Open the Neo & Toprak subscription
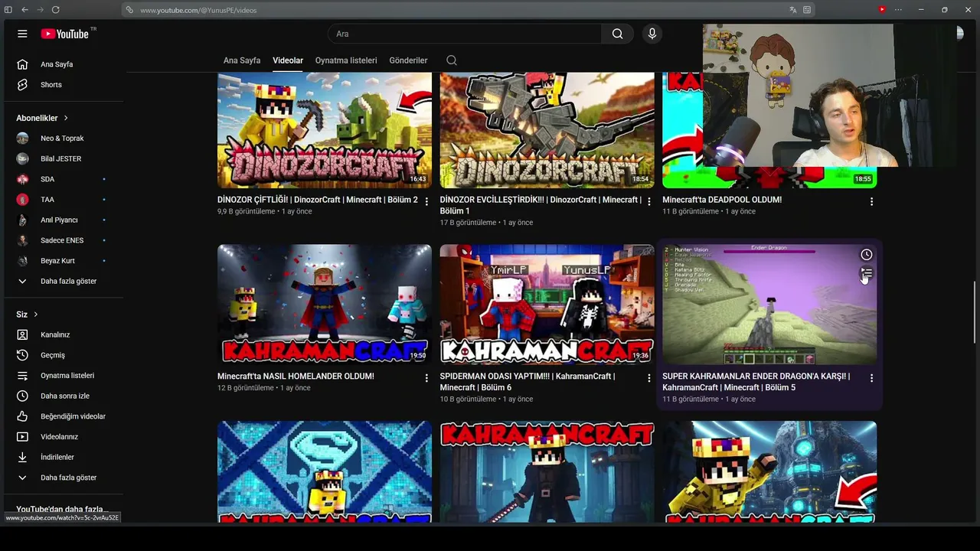The width and height of the screenshot is (980, 551). tap(61, 139)
